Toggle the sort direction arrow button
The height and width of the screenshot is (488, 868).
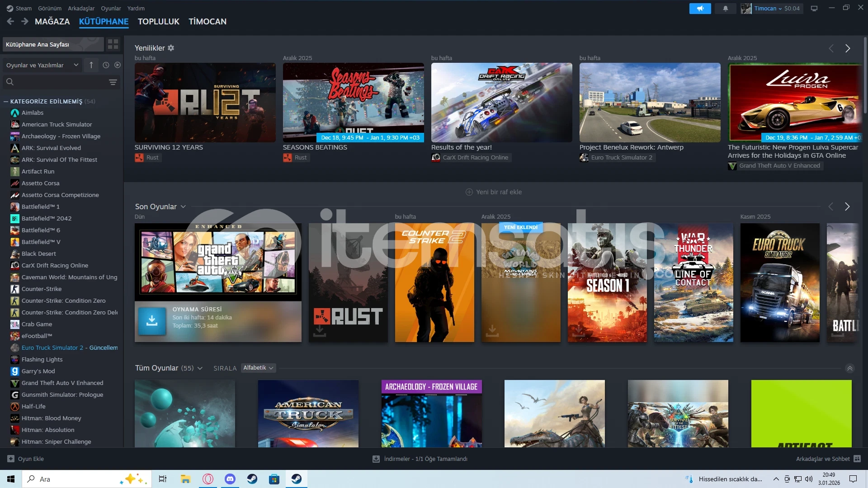click(x=91, y=65)
